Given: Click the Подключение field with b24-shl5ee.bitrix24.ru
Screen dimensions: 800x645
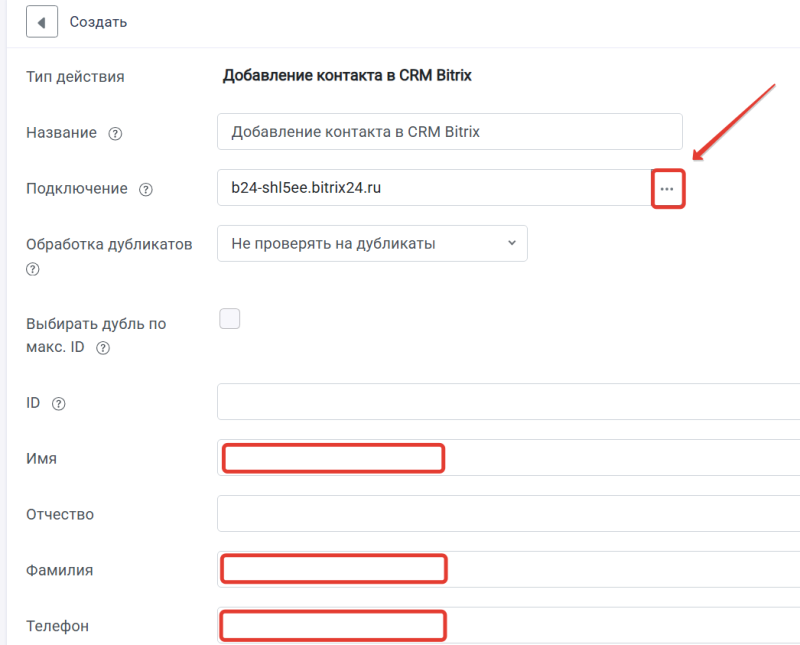Looking at the screenshot, I should coord(434,188).
